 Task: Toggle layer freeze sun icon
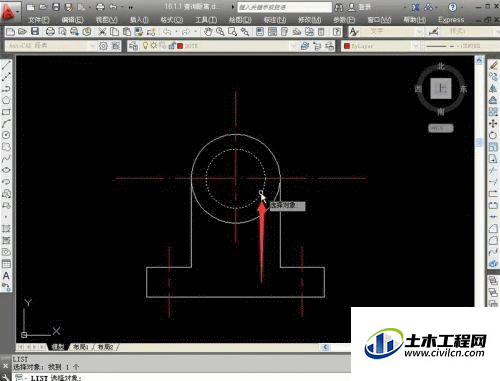click(x=154, y=45)
